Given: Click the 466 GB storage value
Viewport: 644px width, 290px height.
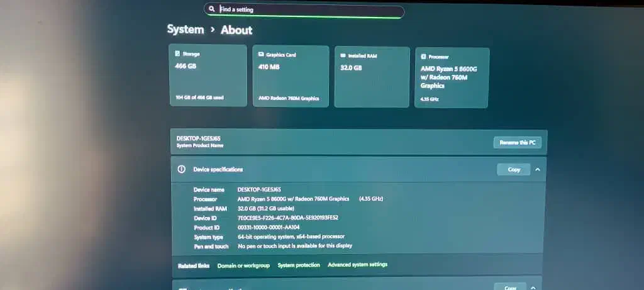Looking at the screenshot, I should (186, 65).
